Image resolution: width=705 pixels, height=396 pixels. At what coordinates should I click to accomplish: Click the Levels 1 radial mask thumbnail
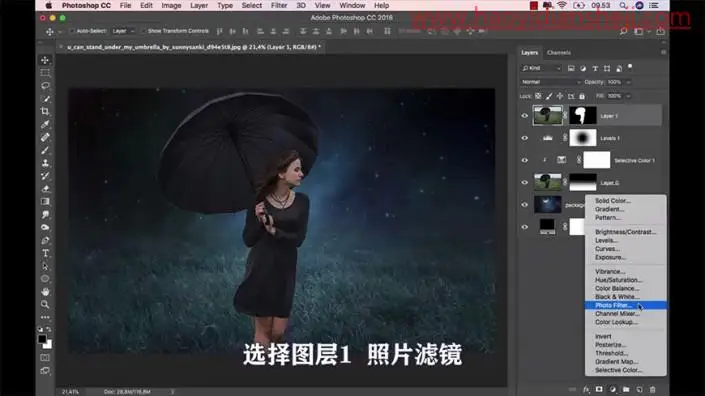(x=583, y=138)
